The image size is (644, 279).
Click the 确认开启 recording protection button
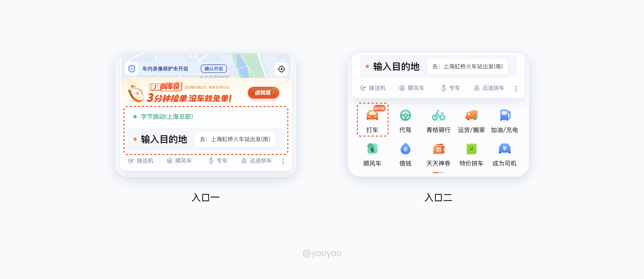pyautogui.click(x=214, y=69)
